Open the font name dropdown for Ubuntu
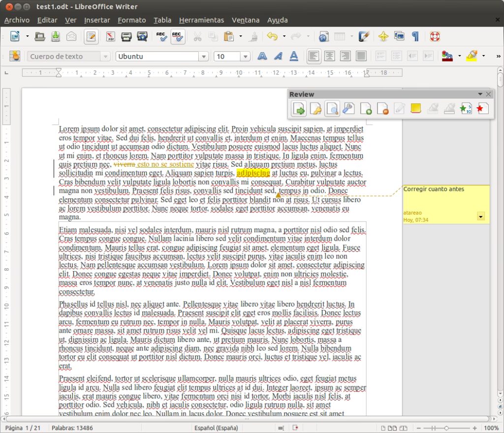Image resolution: width=504 pixels, height=433 pixels. [204, 57]
